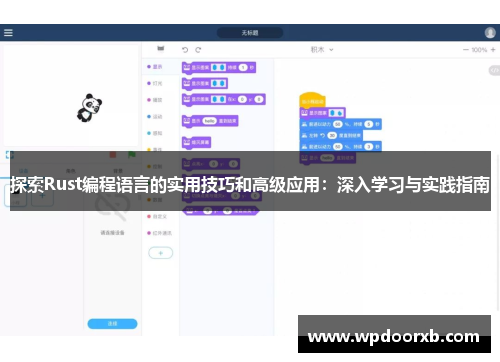Select the 感知 block category
Image resolution: width=500 pixels, height=362 pixels.
tap(155, 133)
